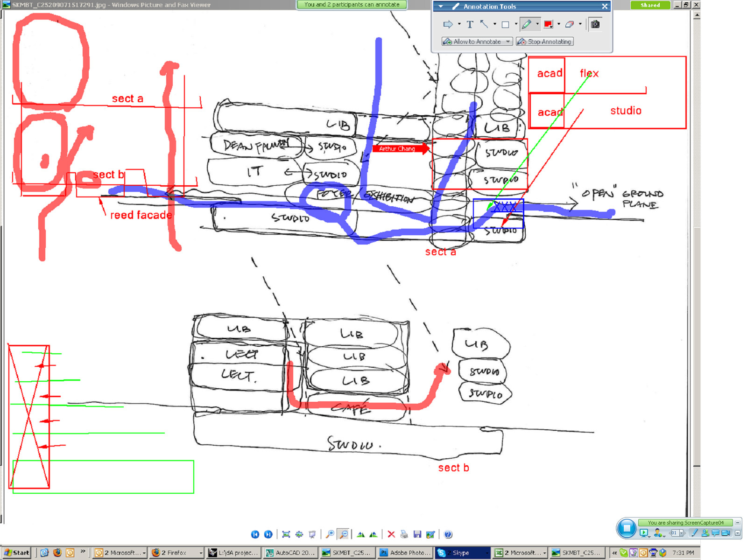Click the 'You are sharing ScreenCapture04' banner
The height and width of the screenshot is (560, 747).
685,523
